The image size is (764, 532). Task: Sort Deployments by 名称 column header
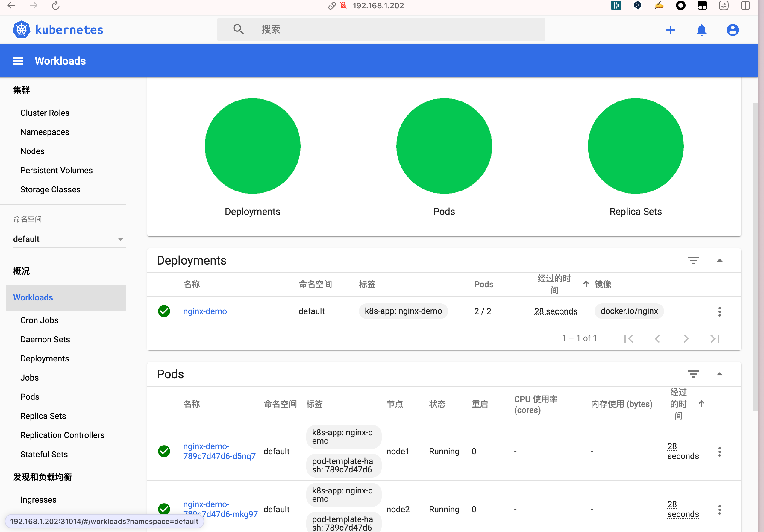[191, 284]
